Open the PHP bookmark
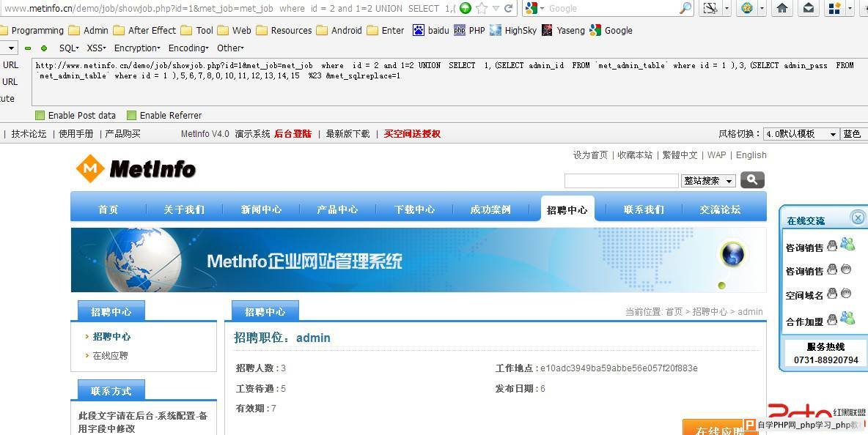Viewport: 868px width, 435px height. [x=469, y=31]
